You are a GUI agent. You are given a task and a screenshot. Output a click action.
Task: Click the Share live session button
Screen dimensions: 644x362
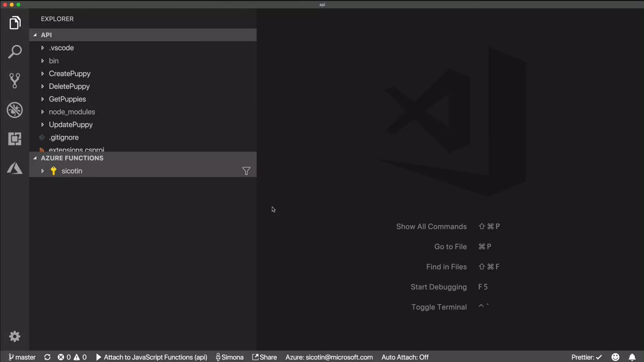point(264,357)
